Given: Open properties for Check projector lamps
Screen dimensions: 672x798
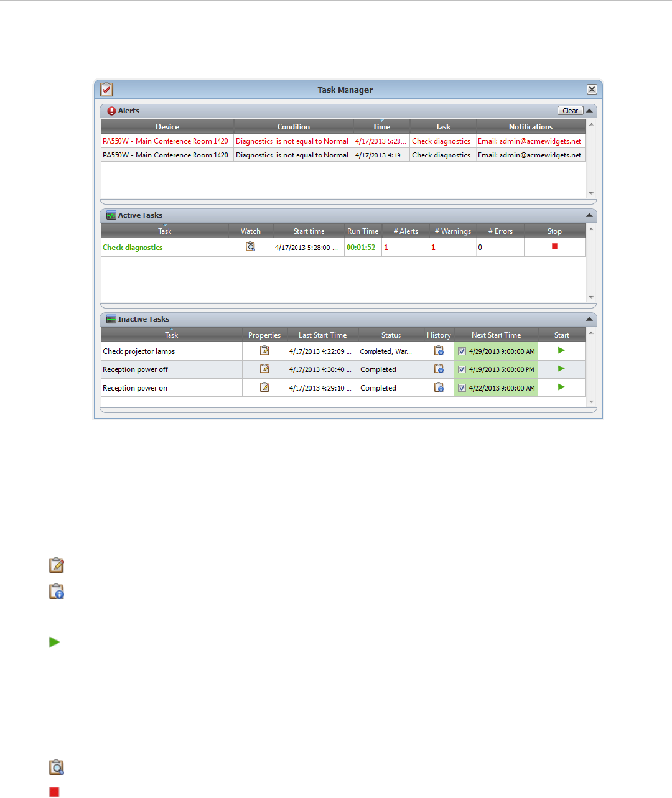Looking at the screenshot, I should pyautogui.click(x=264, y=351).
